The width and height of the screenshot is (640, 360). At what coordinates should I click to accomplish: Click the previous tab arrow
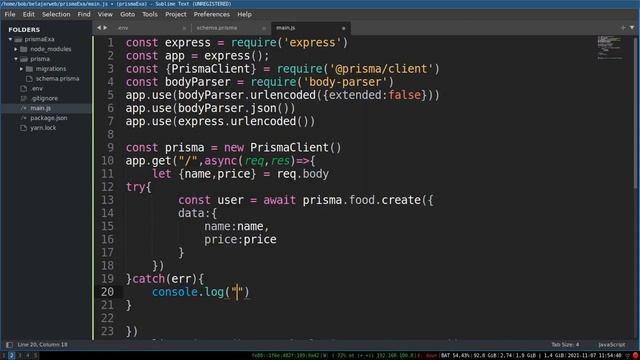click(99, 28)
